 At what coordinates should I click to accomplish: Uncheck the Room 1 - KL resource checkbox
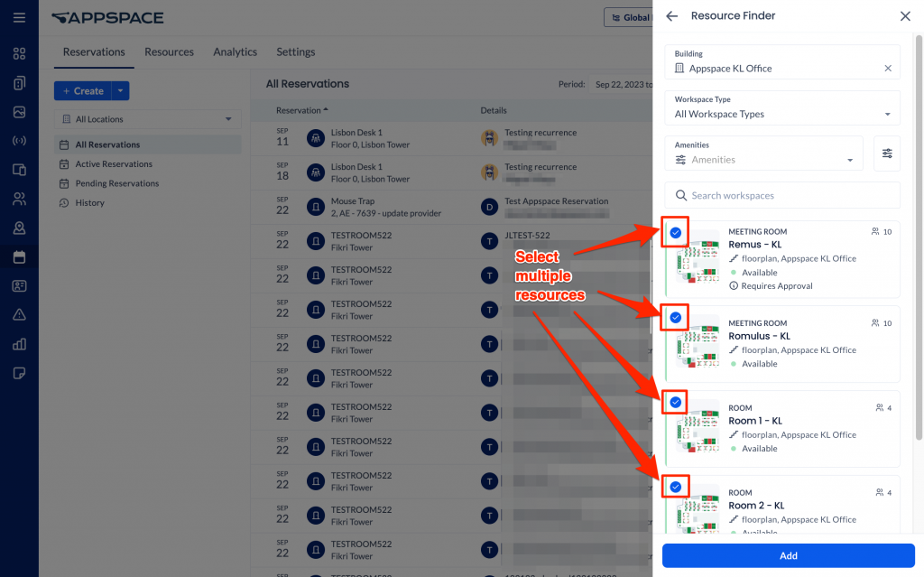(675, 403)
